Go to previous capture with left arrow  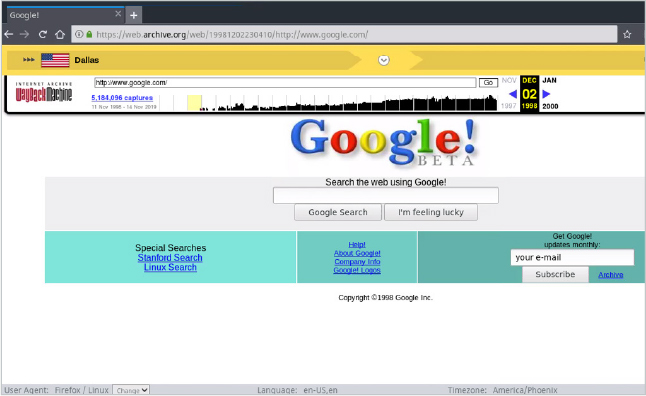point(513,94)
